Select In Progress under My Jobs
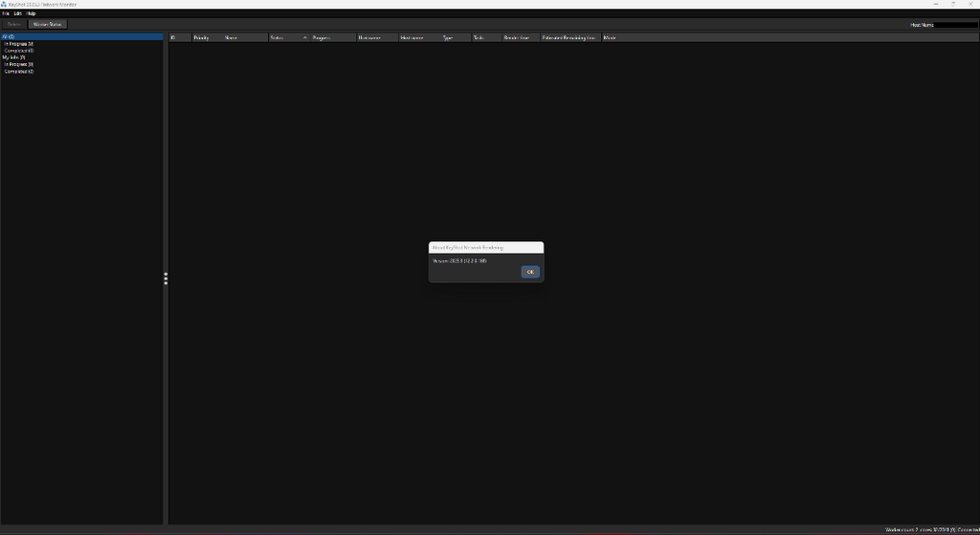This screenshot has width=980, height=535. (19, 64)
